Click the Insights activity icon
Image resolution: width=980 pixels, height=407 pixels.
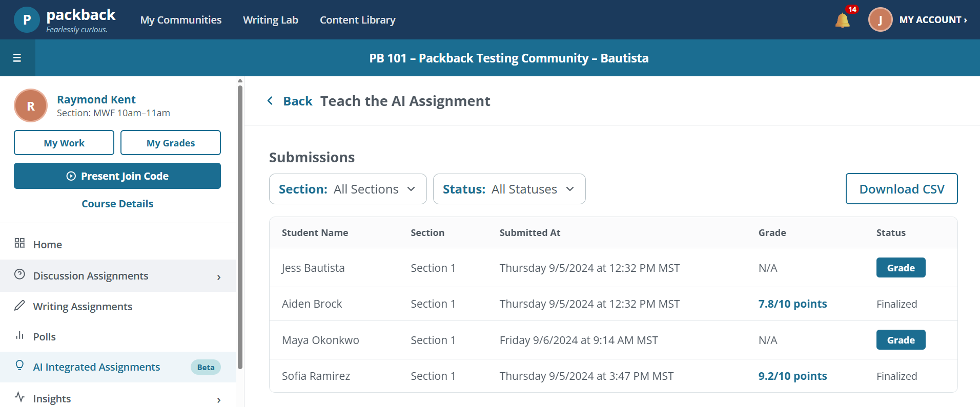click(x=19, y=397)
